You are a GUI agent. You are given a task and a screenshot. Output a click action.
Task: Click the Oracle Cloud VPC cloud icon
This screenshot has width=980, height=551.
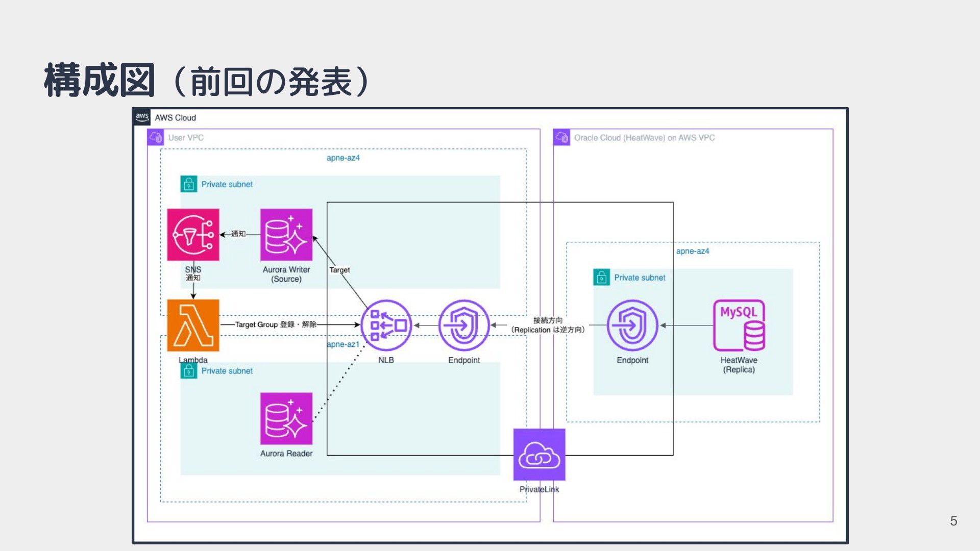[561, 137]
